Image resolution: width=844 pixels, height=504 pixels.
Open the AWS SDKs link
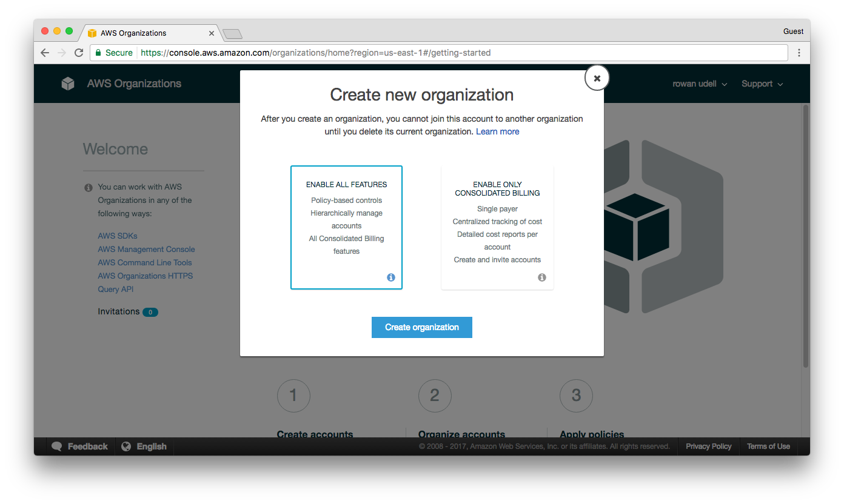[118, 236]
